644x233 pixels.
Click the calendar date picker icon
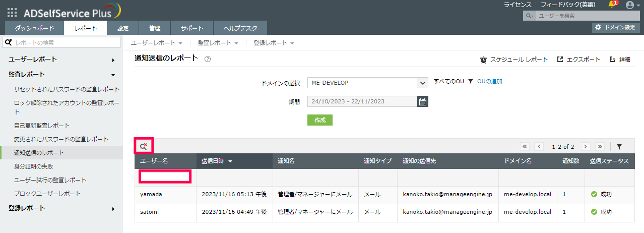[423, 101]
